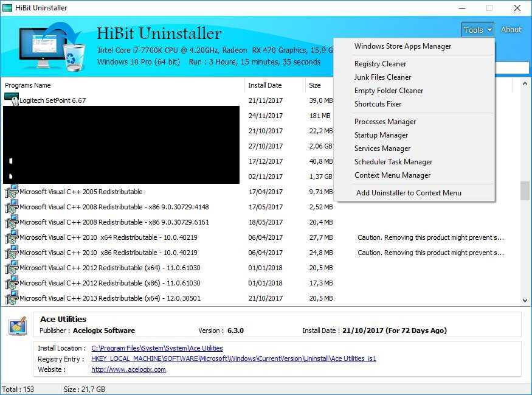The image size is (532, 395).
Task: Open Processes Manager
Action: pyautogui.click(x=385, y=122)
